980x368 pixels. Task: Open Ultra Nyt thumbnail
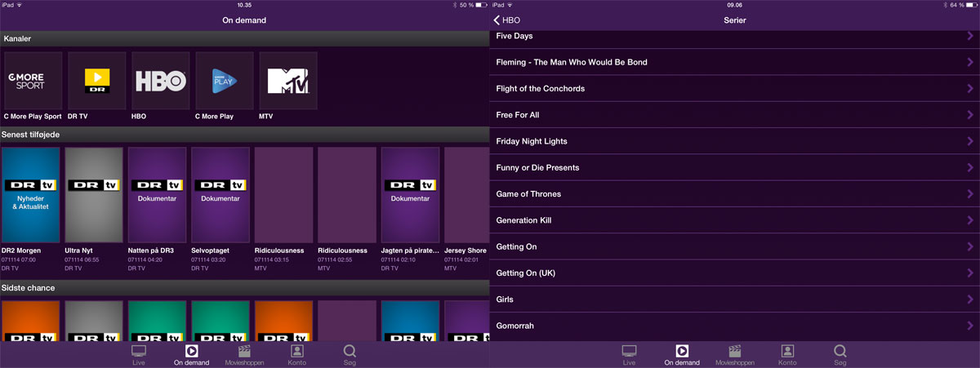coord(94,195)
